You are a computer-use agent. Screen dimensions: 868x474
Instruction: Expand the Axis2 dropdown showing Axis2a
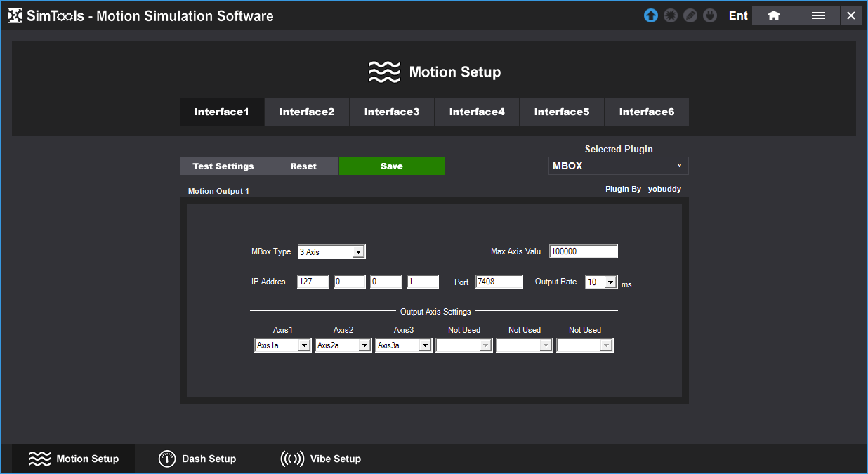[343, 345]
